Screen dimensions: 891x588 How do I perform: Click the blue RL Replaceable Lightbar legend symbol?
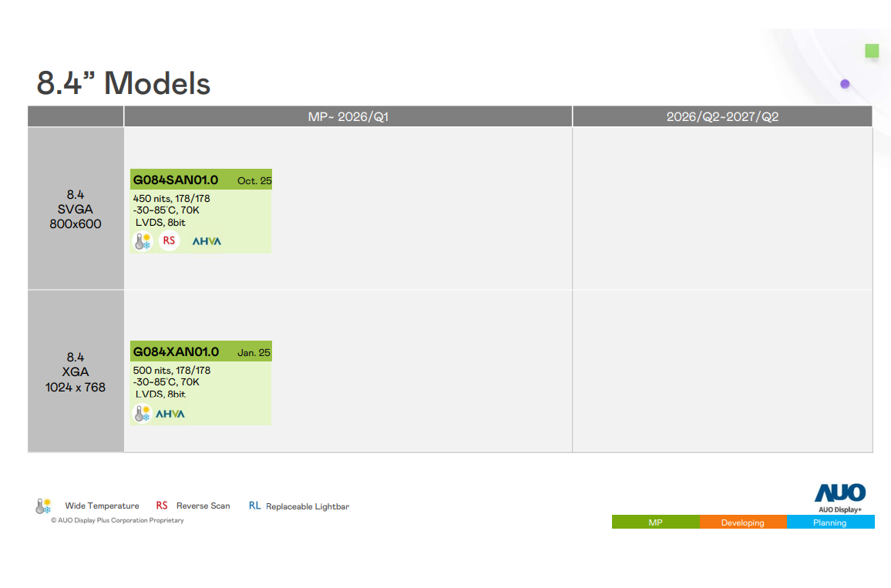click(x=254, y=506)
